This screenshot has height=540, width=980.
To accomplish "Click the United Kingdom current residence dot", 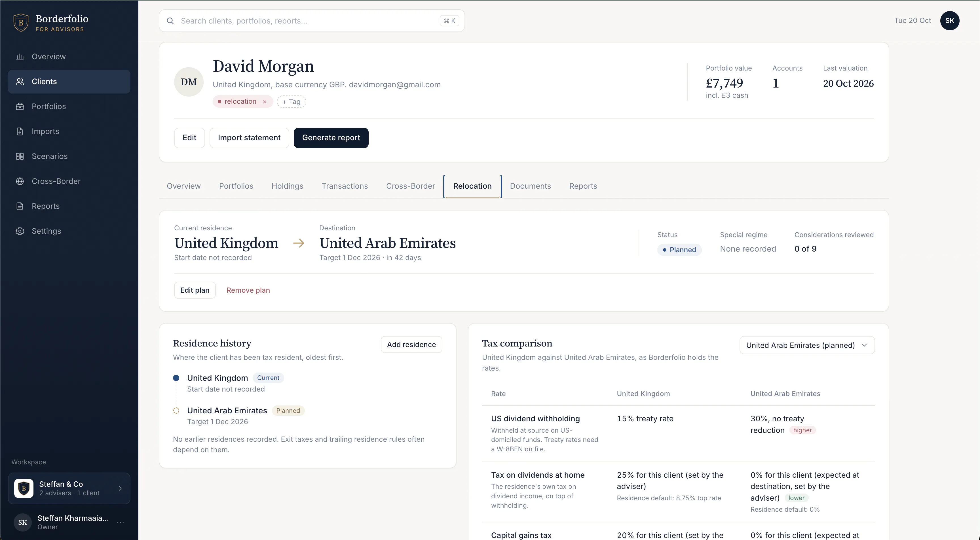I will click(x=176, y=378).
